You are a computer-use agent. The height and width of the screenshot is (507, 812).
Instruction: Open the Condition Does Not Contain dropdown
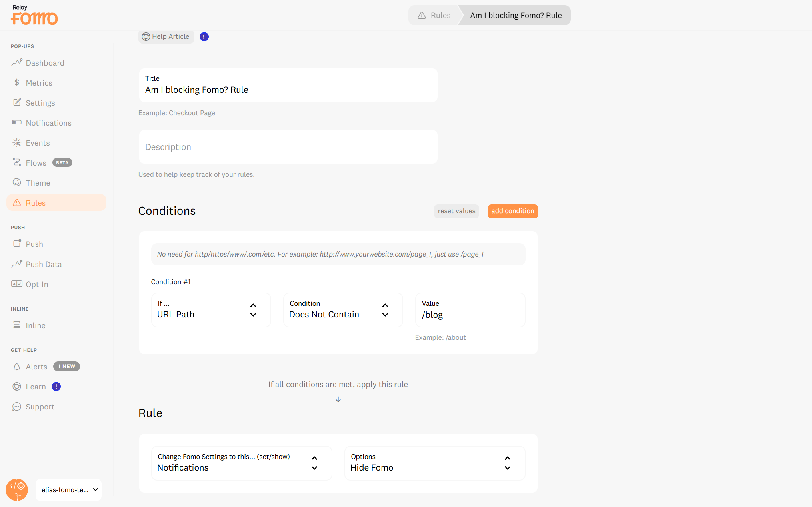coord(343,310)
